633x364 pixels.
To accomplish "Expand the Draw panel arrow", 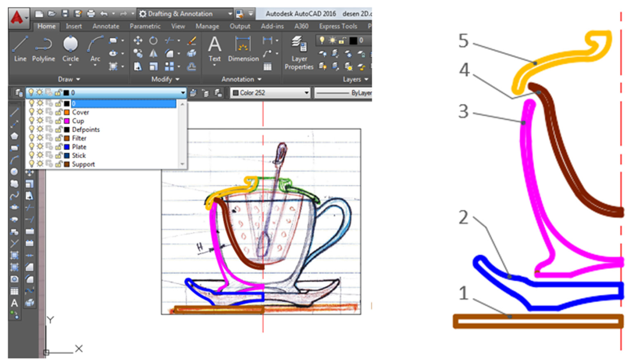I will 78,80.
